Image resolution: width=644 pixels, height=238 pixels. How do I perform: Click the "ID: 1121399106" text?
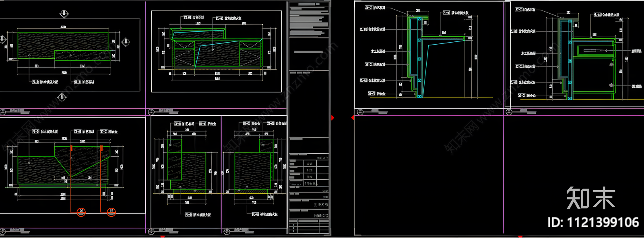[x=593, y=222]
